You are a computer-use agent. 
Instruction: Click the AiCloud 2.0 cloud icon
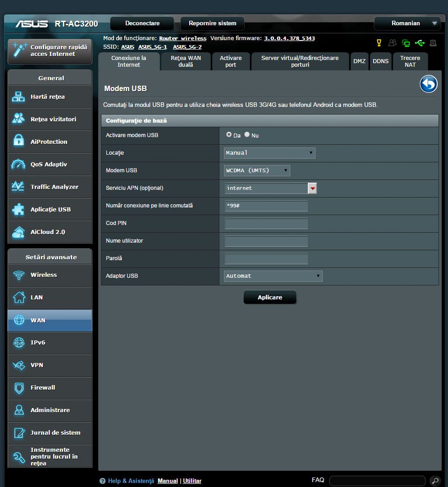[18, 232]
